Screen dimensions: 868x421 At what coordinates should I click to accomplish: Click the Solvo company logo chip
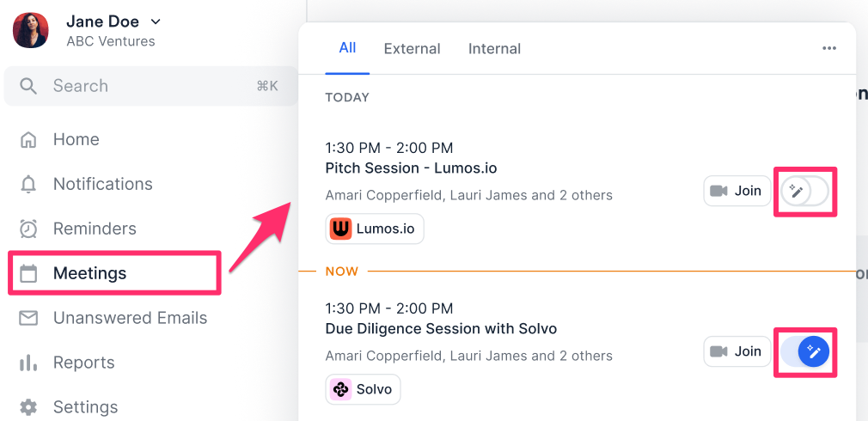coord(363,389)
